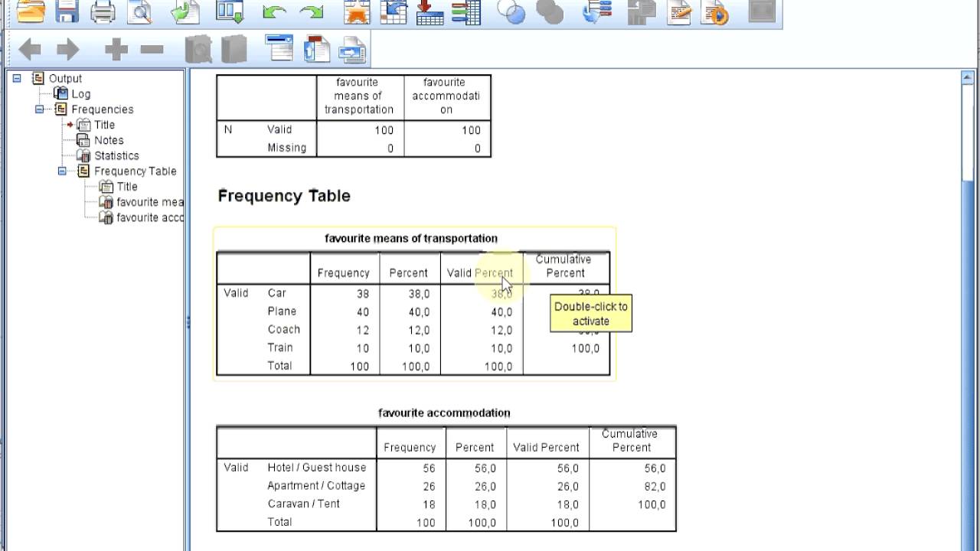Click the 'Frequency Table' heading in output
This screenshot has width=980, height=551.
284,196
